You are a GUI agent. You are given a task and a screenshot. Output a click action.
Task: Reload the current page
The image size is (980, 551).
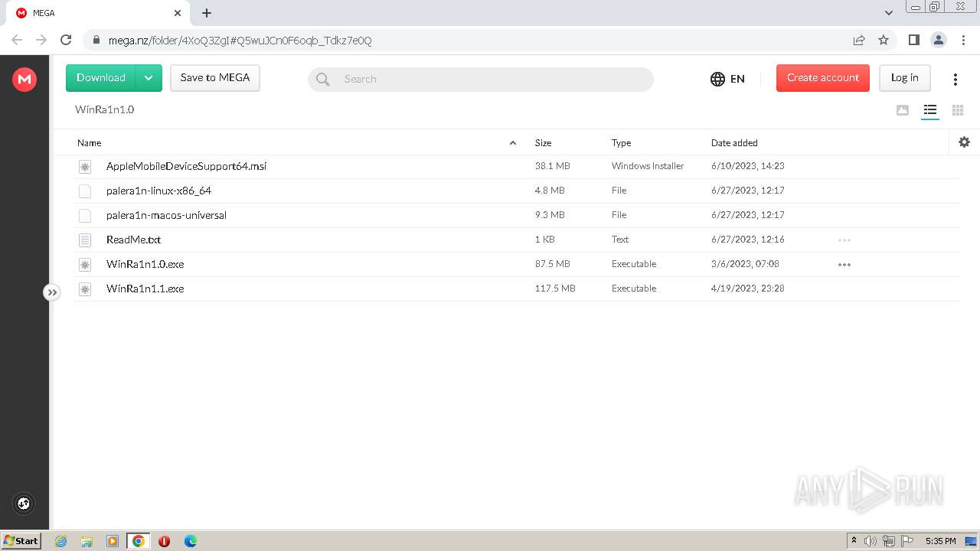66,40
